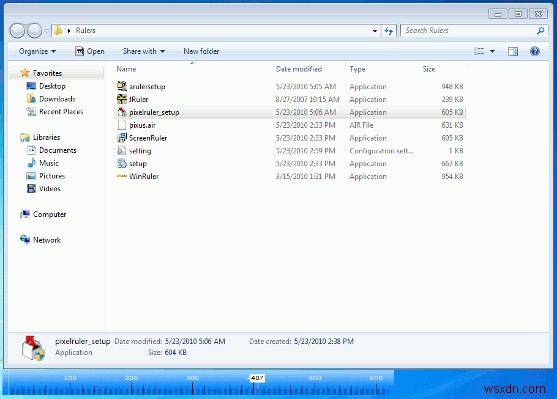Image resolution: width=557 pixels, height=399 pixels.
Task: Click the Configuration sett... type cell
Action: click(382, 151)
